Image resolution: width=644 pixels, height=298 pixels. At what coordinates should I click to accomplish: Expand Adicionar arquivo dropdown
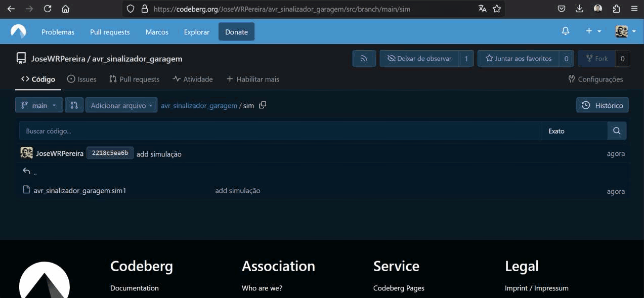121,105
